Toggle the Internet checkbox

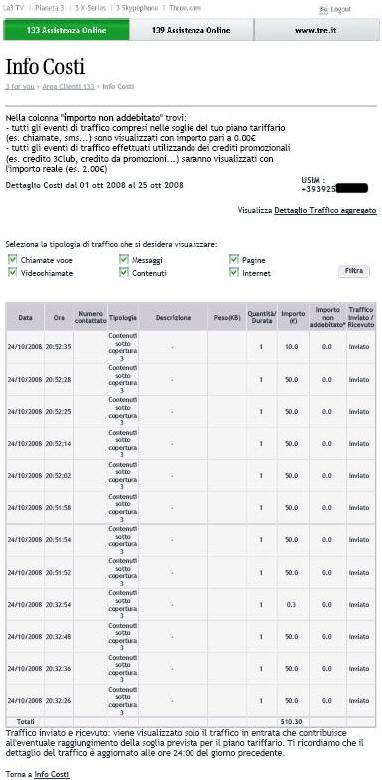(x=234, y=273)
